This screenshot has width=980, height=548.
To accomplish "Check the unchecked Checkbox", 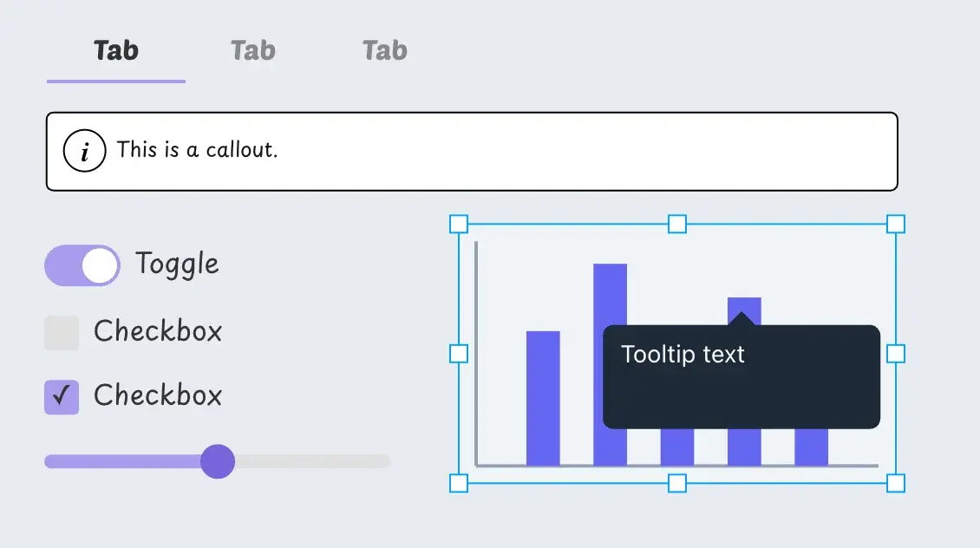I will pyautogui.click(x=61, y=332).
